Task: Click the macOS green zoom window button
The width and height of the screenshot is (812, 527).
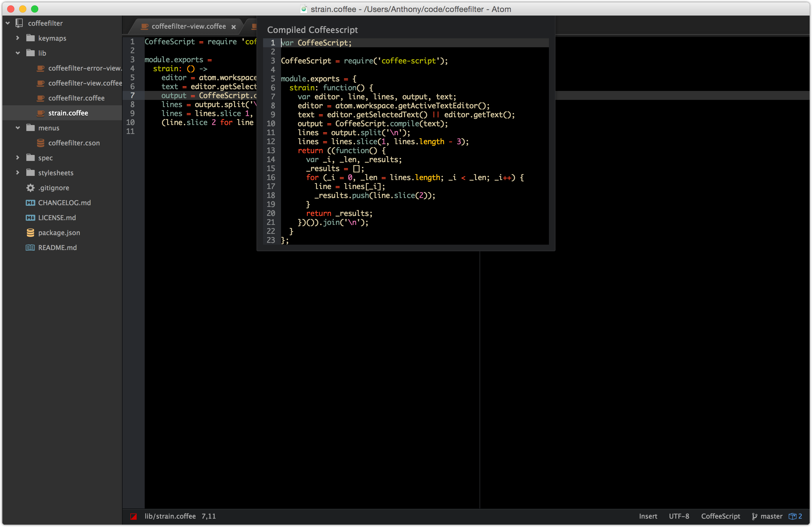Action: (34, 9)
